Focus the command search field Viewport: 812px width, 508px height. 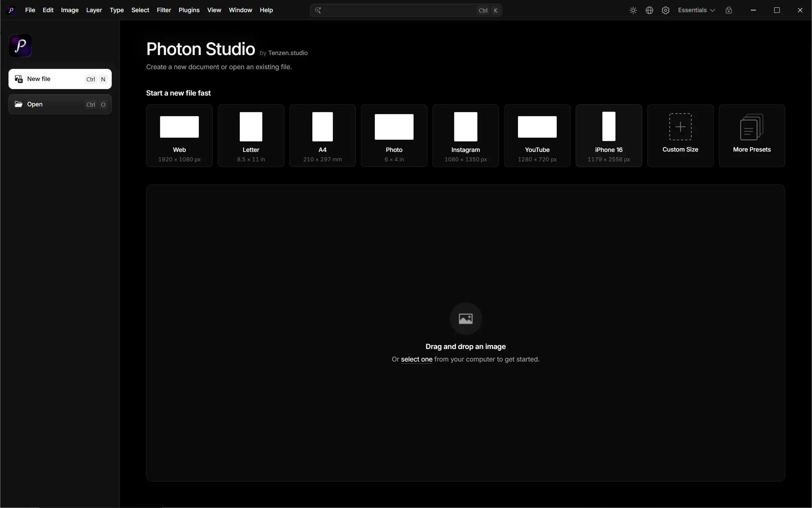click(406, 10)
